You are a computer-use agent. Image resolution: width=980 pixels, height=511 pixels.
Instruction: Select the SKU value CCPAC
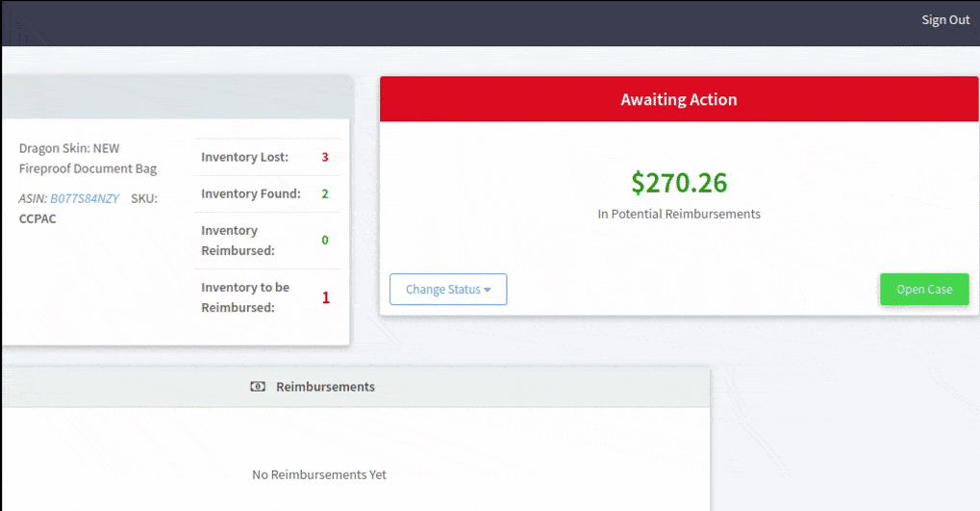click(x=38, y=218)
